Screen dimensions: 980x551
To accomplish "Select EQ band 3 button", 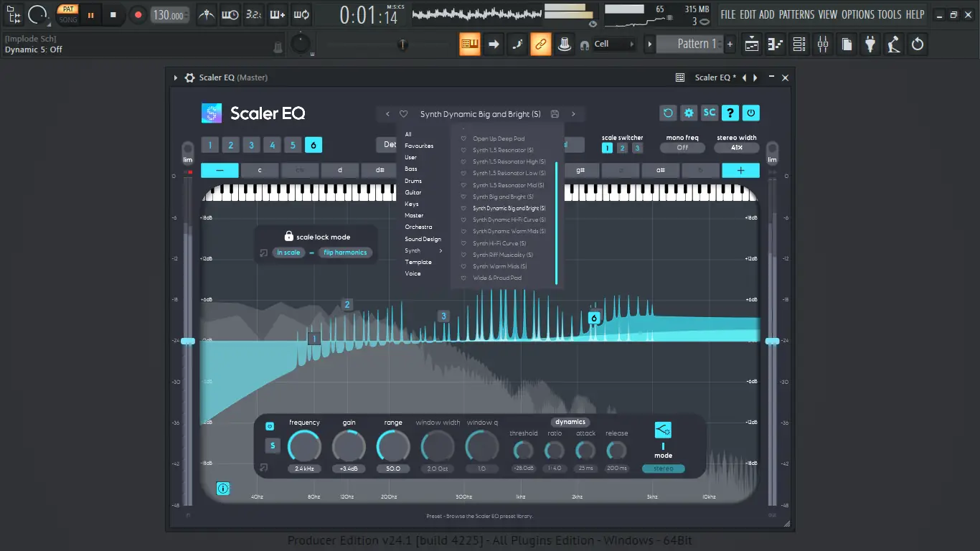I will (x=251, y=145).
